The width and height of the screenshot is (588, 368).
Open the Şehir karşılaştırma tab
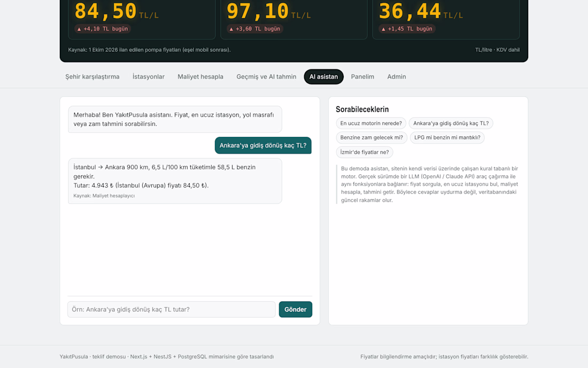(x=92, y=76)
